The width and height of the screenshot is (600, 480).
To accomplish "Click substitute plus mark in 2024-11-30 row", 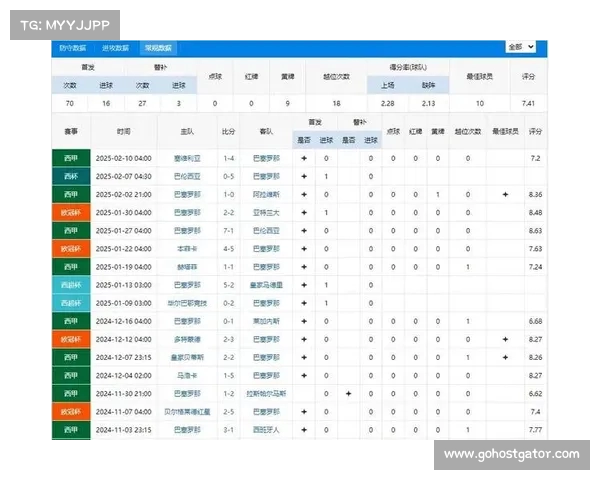I will (x=349, y=393).
